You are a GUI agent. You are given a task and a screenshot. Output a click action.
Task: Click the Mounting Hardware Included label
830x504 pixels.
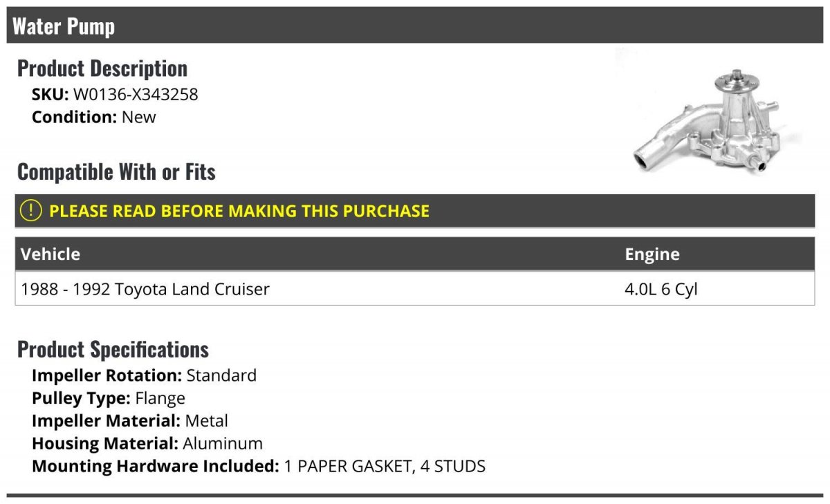click(156, 466)
